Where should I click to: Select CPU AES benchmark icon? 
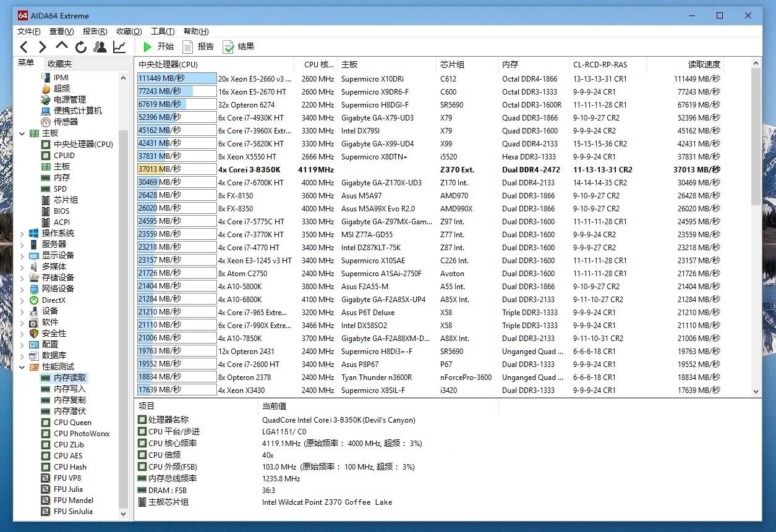[46, 455]
